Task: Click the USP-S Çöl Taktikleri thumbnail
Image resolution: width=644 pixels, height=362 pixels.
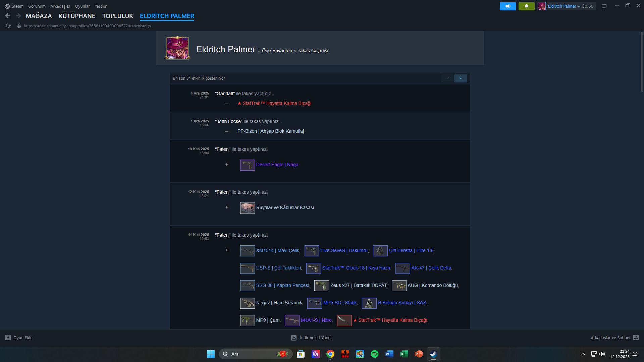Action: click(248, 268)
